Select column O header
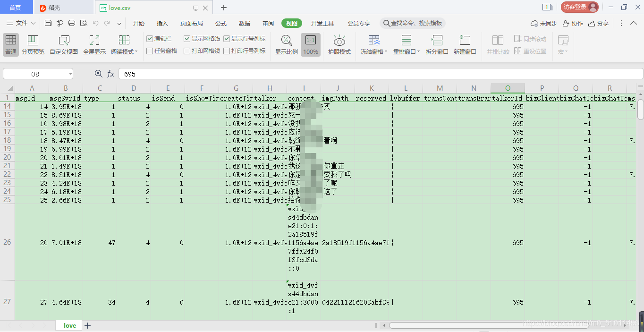Viewport: 644px width, 332px height. pos(508,88)
